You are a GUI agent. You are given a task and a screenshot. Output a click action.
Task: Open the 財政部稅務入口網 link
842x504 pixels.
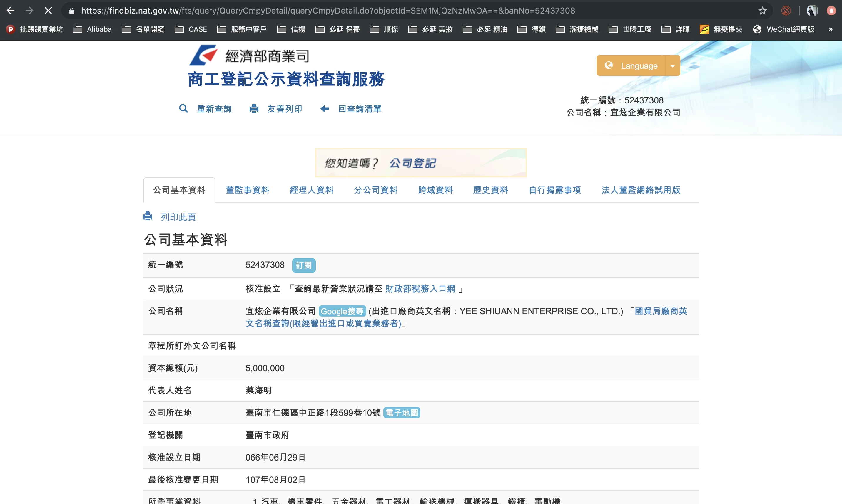(x=420, y=289)
